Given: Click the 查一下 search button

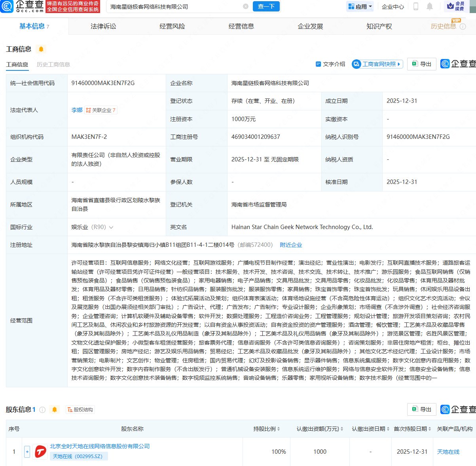Looking at the screenshot, I should point(266,7).
